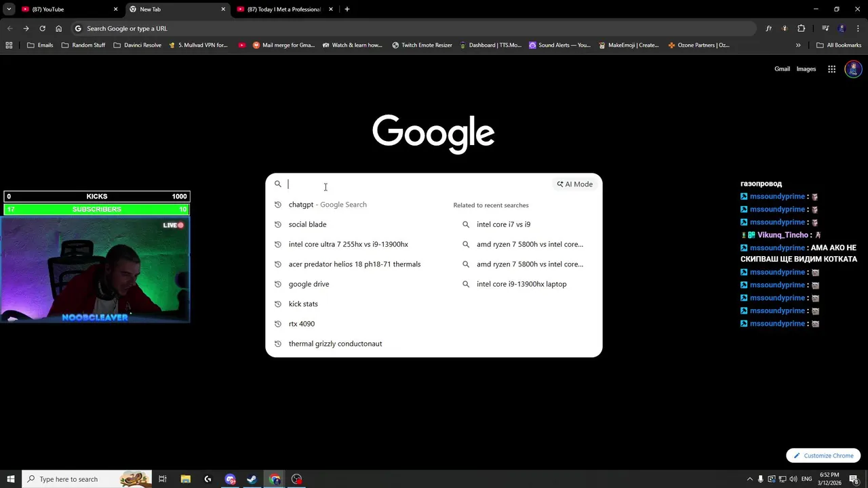Click the Customize Chrome button
The height and width of the screenshot is (488, 868).
coord(823,455)
